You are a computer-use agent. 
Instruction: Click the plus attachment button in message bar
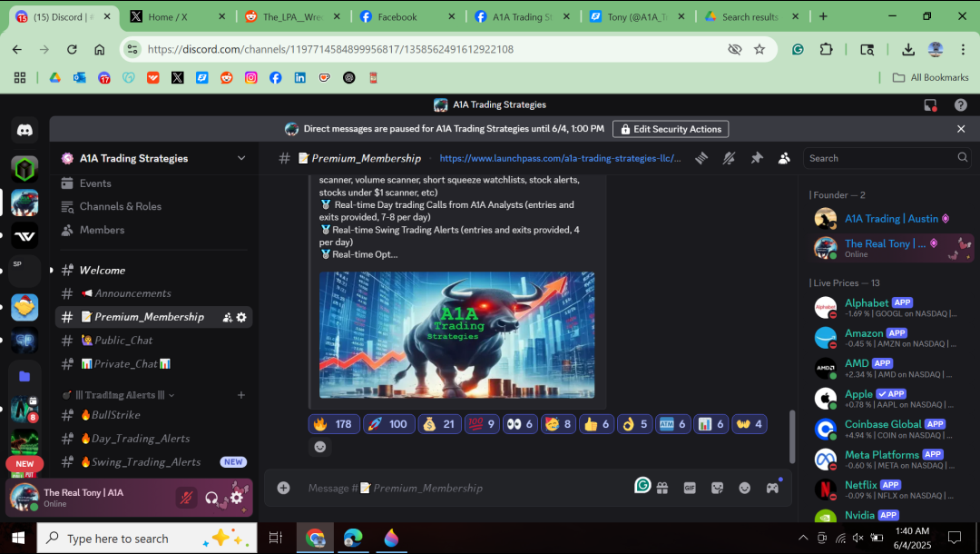click(284, 488)
